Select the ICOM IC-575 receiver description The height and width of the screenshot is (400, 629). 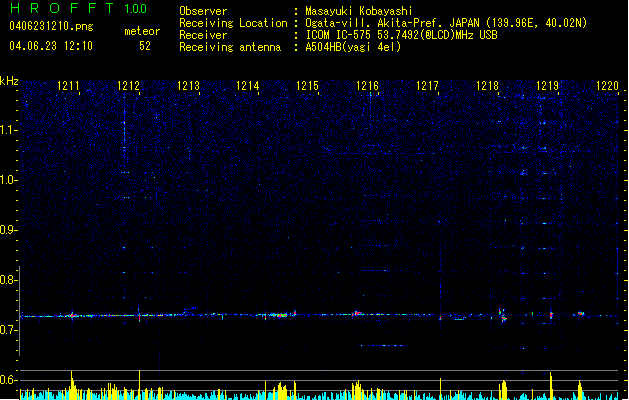[401, 35]
